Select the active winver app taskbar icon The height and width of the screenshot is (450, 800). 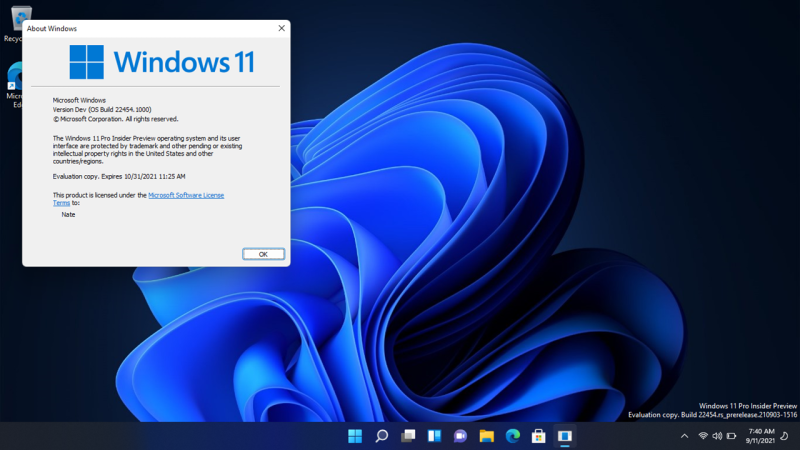[x=565, y=436]
